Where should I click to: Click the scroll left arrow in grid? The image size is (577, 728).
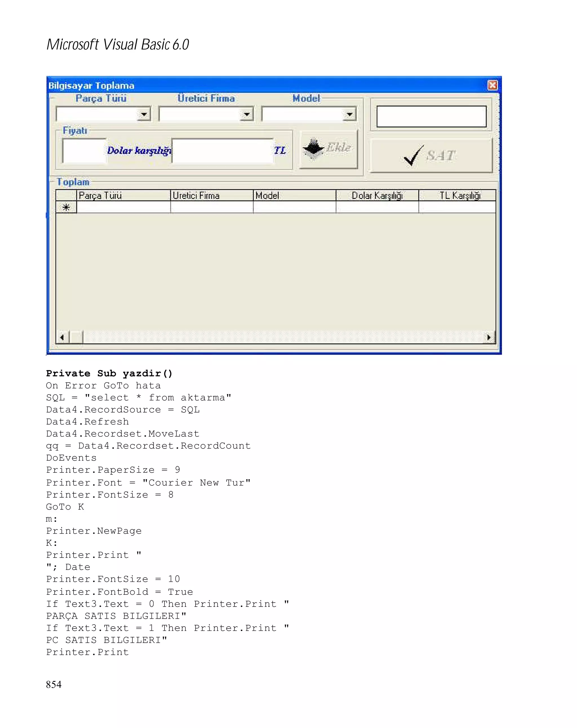click(62, 337)
